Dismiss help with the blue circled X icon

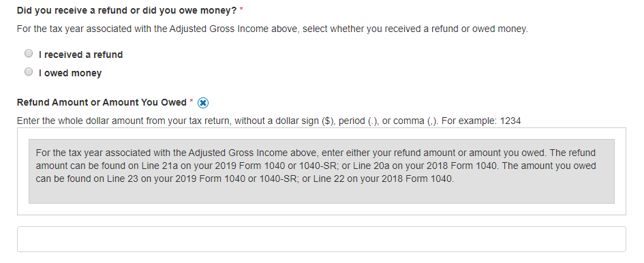(203, 103)
